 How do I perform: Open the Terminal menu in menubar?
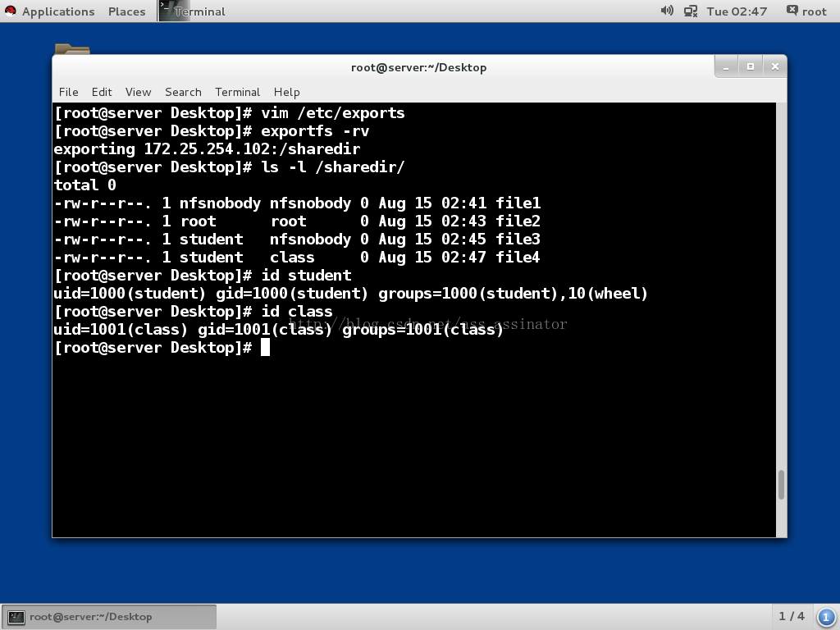237,92
